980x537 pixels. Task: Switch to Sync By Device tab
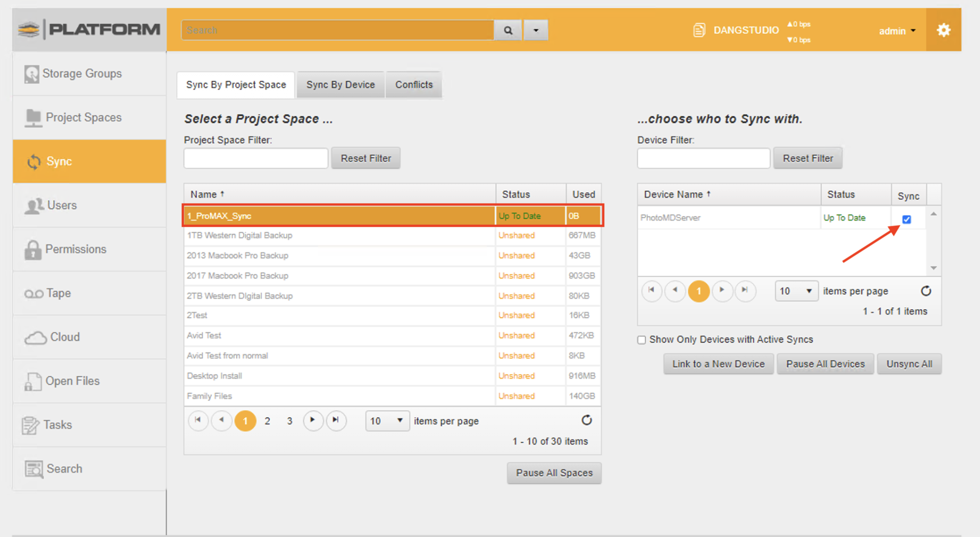click(340, 84)
